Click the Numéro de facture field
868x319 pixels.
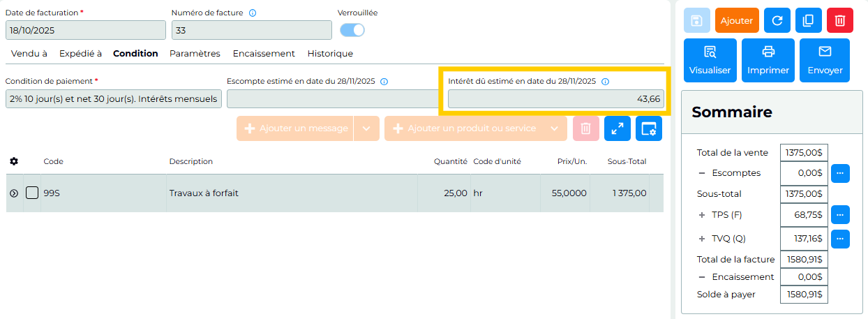252,30
